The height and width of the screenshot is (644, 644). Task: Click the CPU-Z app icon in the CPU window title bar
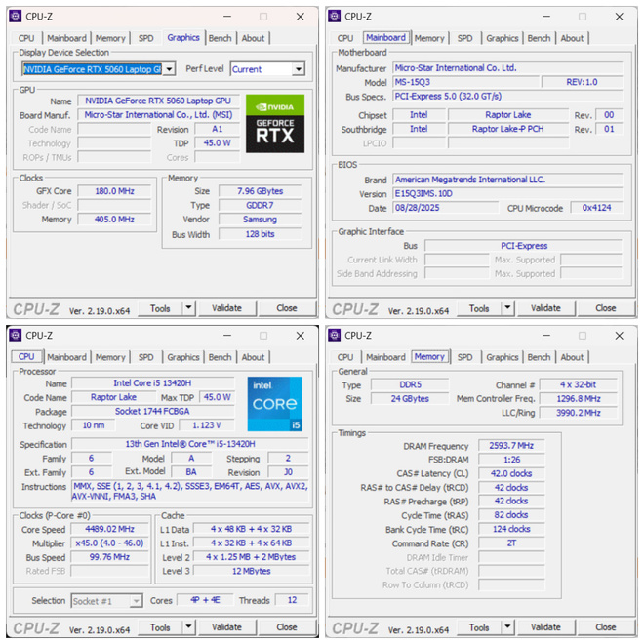point(16,335)
